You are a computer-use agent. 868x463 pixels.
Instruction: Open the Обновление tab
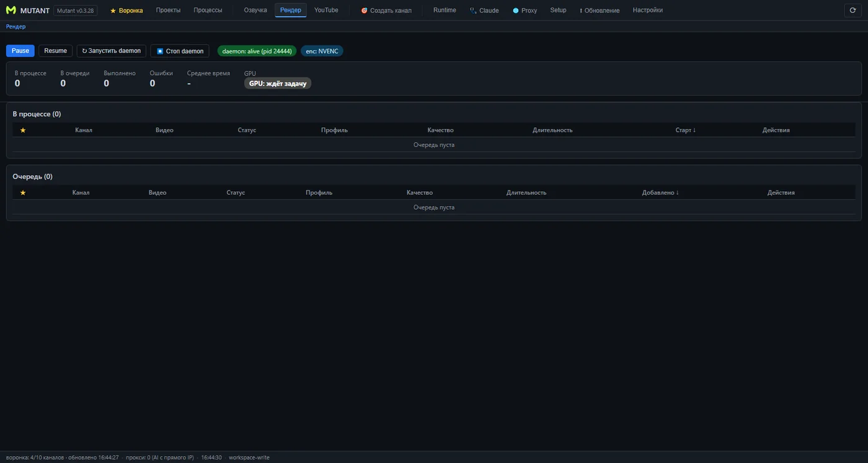600,11
